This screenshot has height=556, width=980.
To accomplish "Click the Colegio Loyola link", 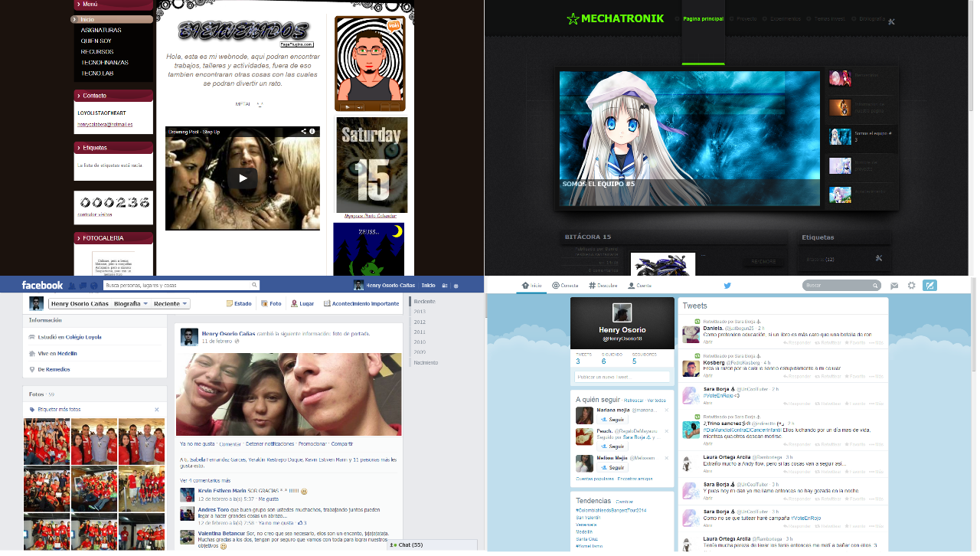I will tap(83, 337).
